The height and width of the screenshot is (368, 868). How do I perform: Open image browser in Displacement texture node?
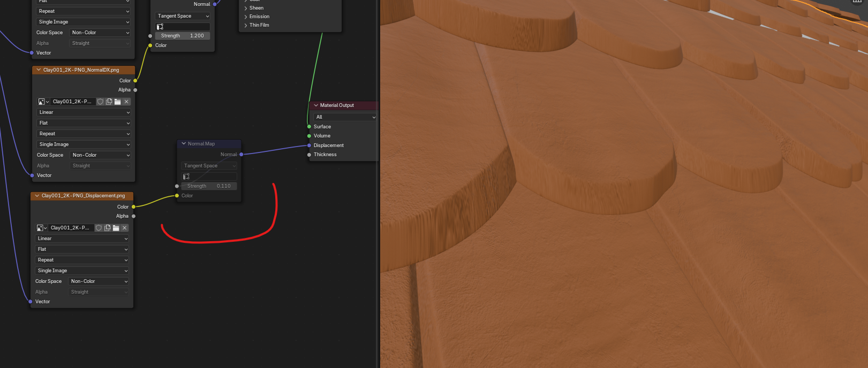click(42, 228)
